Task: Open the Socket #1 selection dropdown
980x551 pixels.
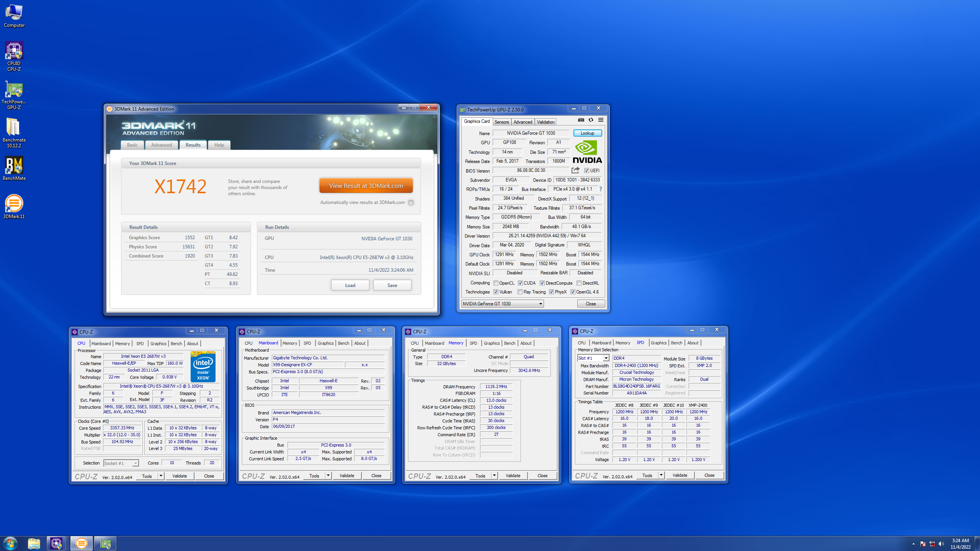Action: pos(121,463)
